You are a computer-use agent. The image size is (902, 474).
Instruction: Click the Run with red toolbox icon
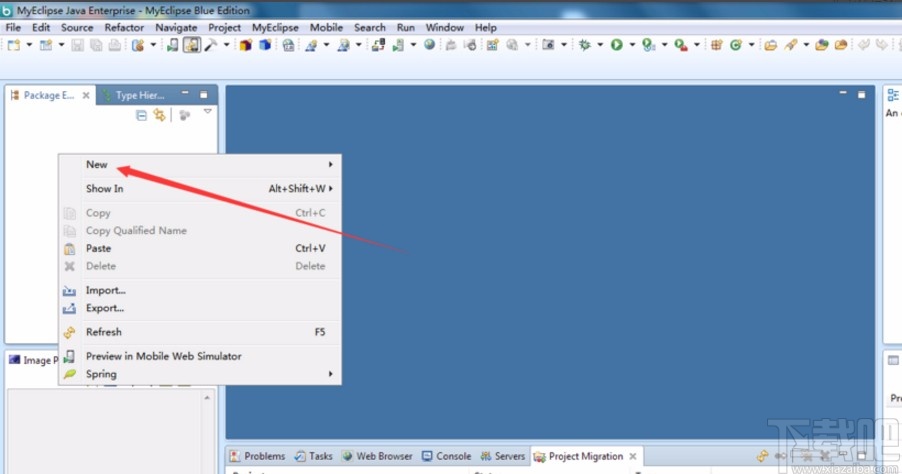point(681,45)
